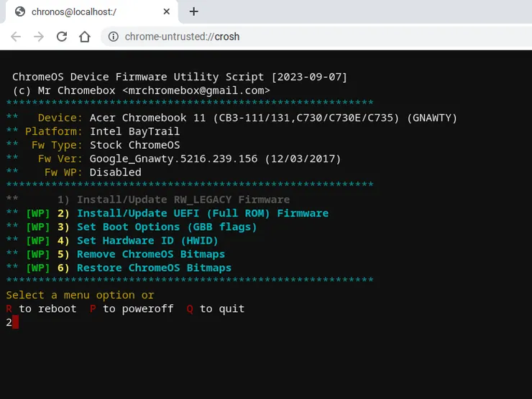Click the Set Boot Options (GBB flags) line

pyautogui.click(x=166, y=227)
